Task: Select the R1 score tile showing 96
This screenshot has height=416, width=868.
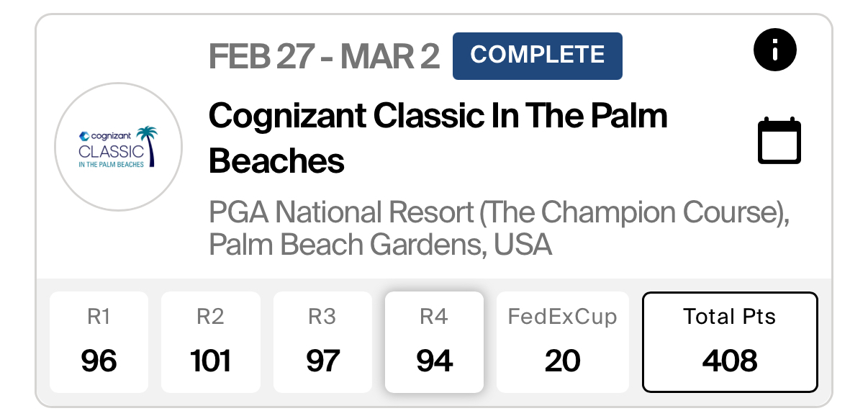Action: 99,342
